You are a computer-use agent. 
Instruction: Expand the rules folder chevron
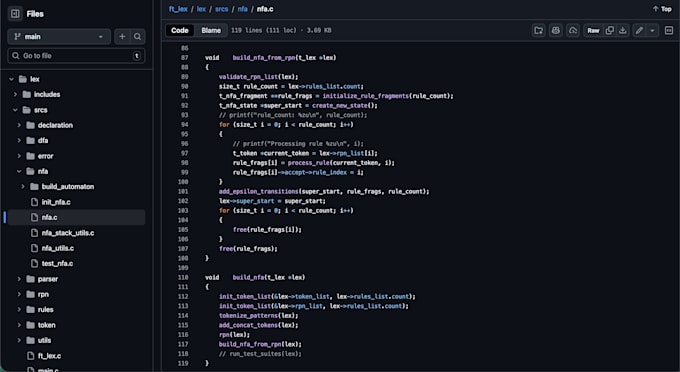point(20,310)
